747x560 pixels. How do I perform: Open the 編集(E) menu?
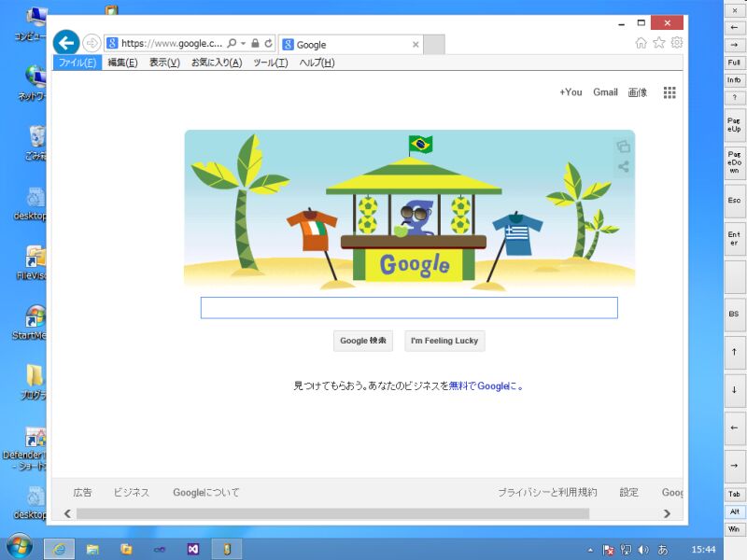pos(122,63)
